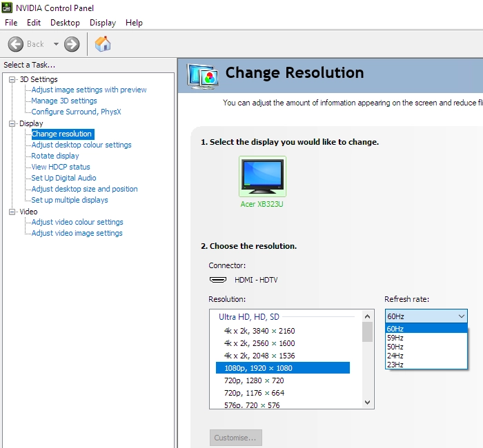The width and height of the screenshot is (483, 448).
Task: Choose 50Hz refresh rate
Action: click(426, 347)
